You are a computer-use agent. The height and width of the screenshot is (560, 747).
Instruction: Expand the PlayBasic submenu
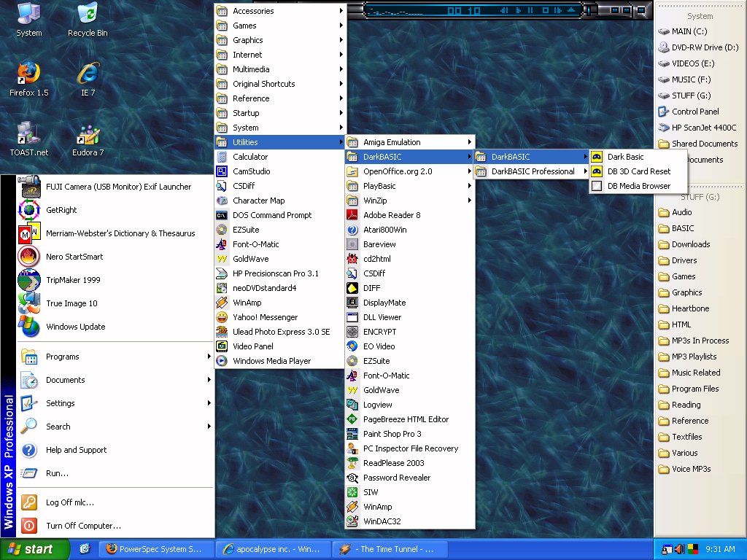tap(410, 186)
